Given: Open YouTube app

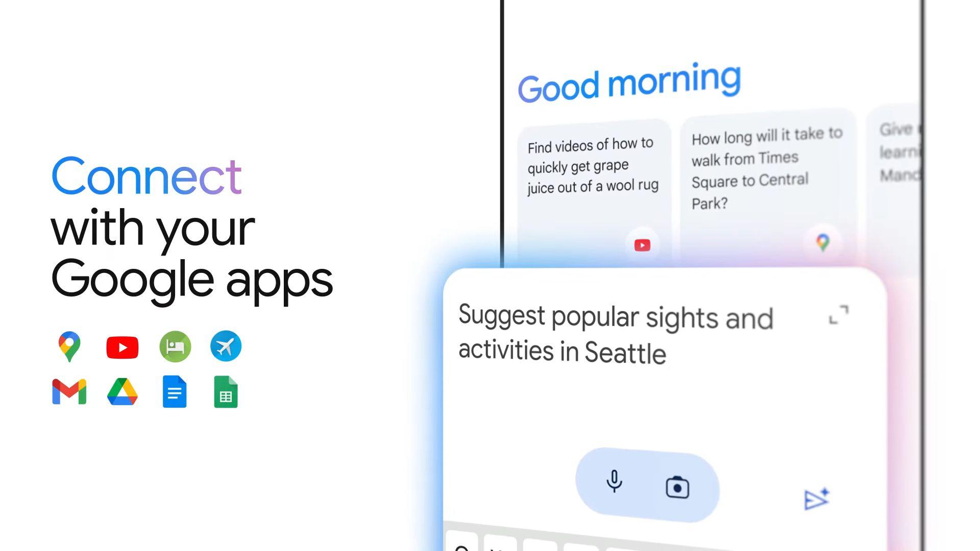Looking at the screenshot, I should 121,346.
